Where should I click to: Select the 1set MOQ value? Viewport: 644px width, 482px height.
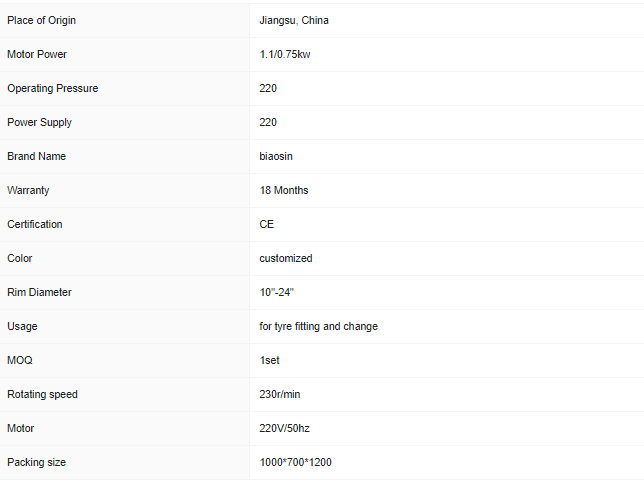point(270,360)
